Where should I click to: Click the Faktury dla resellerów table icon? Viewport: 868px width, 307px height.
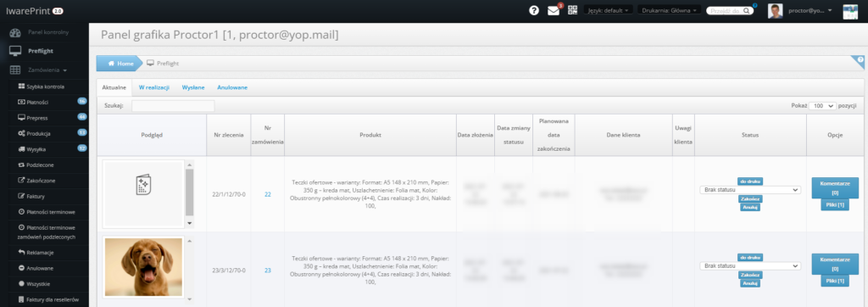click(21, 300)
